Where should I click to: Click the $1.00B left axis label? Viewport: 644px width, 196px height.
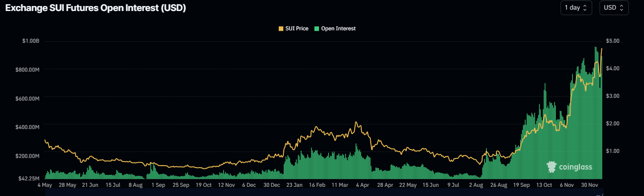point(31,41)
